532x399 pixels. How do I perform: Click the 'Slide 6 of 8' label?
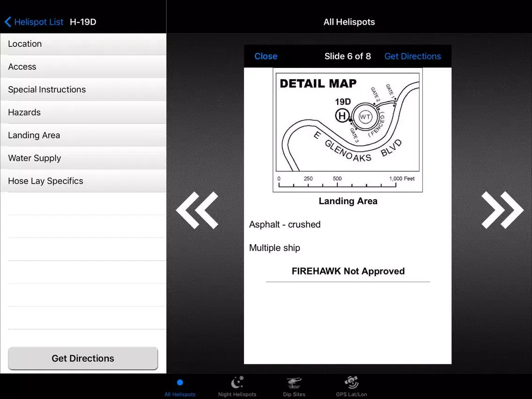click(347, 56)
